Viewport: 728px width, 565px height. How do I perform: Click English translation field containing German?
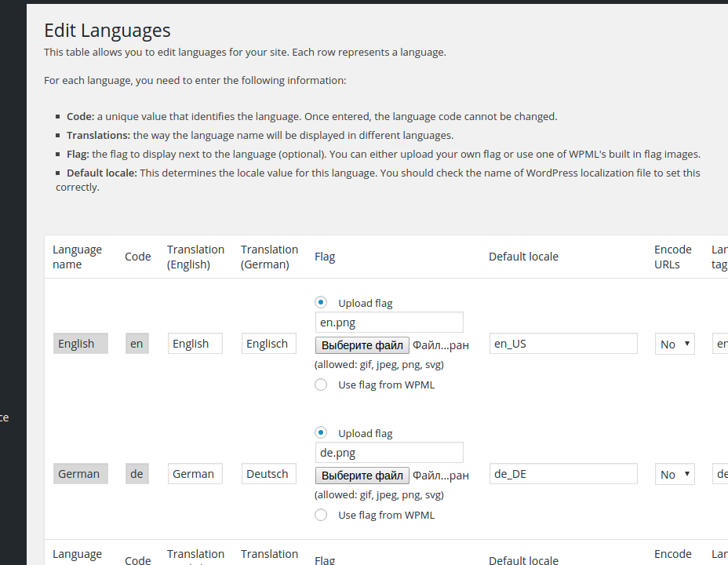[195, 474]
